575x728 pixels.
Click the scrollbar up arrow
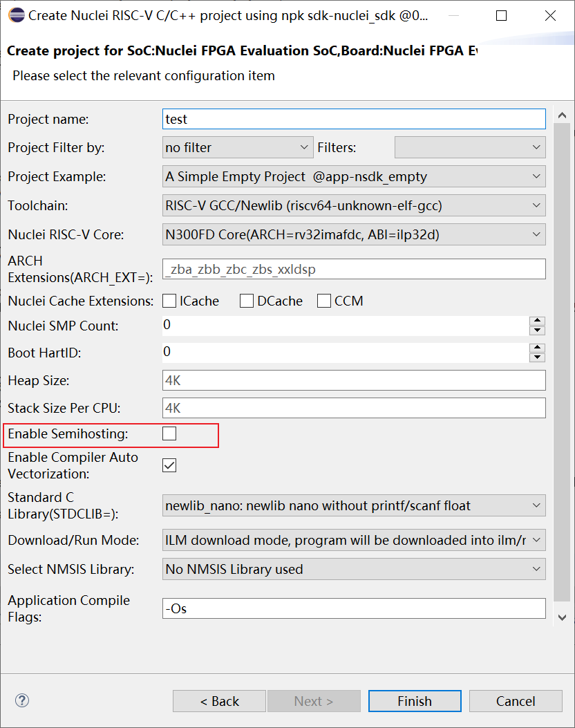click(x=562, y=115)
